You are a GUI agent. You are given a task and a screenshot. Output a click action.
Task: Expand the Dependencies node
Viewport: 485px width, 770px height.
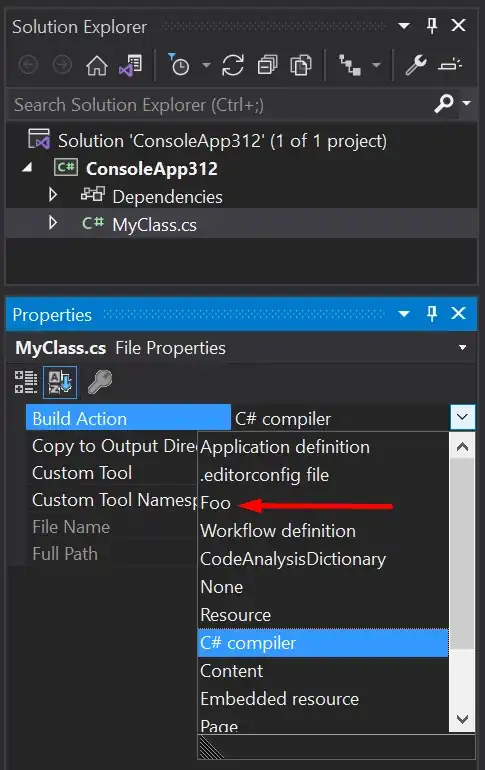[x=53, y=195]
